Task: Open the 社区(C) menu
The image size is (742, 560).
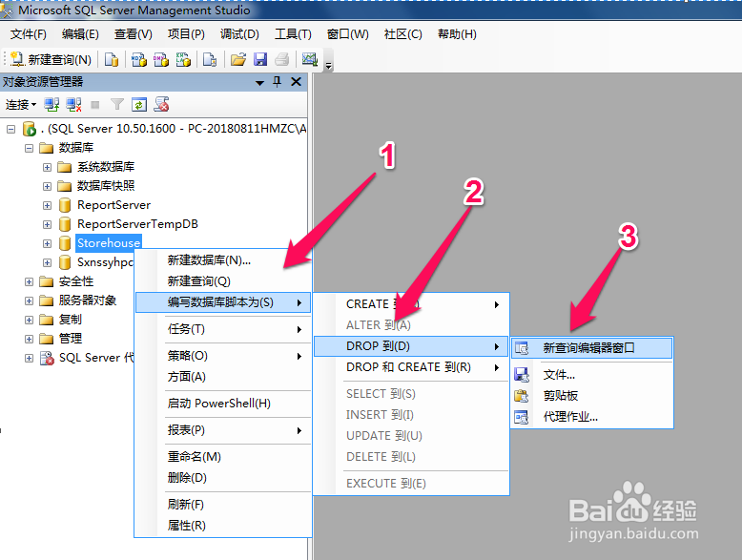Action: (403, 34)
